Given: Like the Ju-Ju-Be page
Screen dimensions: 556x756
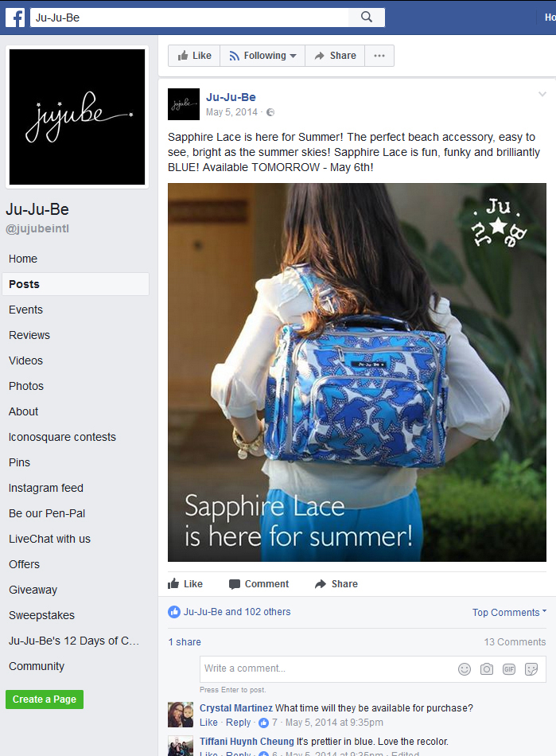Looking at the screenshot, I should [x=194, y=56].
